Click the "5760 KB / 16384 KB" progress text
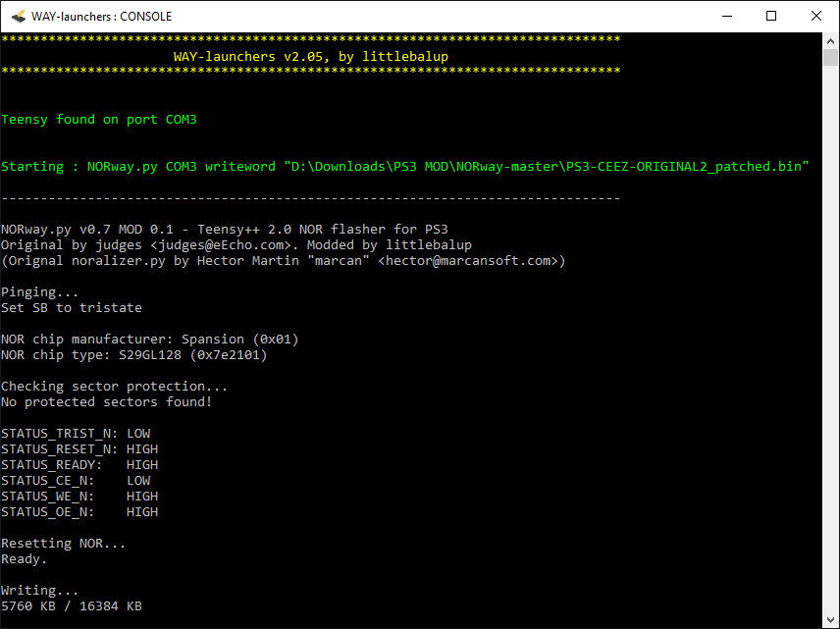The height and width of the screenshot is (629, 840). click(x=72, y=606)
